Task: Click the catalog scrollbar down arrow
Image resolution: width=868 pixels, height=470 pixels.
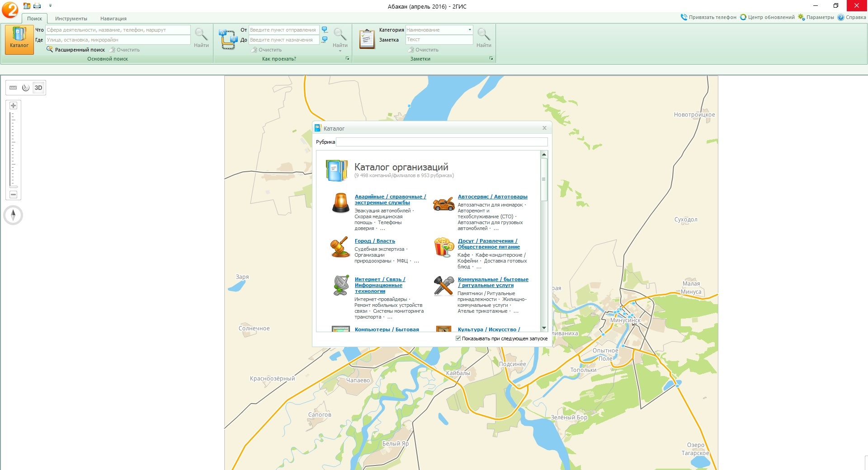Action: [544, 328]
